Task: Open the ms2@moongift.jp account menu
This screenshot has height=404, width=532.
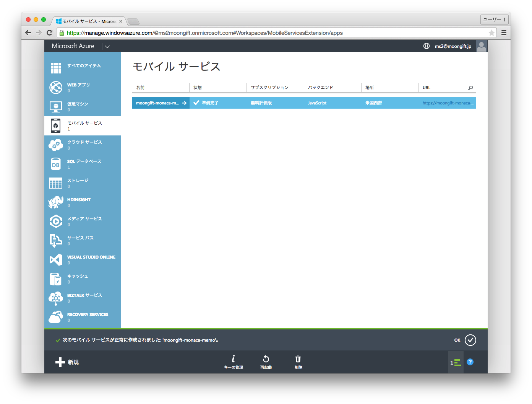Action: pyautogui.click(x=453, y=46)
